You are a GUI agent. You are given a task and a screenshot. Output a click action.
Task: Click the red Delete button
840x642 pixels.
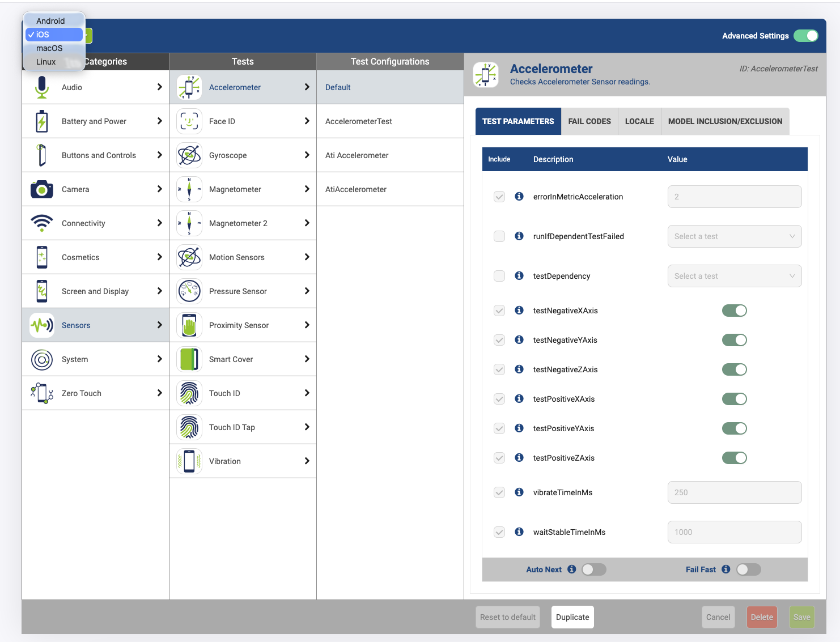(x=762, y=617)
